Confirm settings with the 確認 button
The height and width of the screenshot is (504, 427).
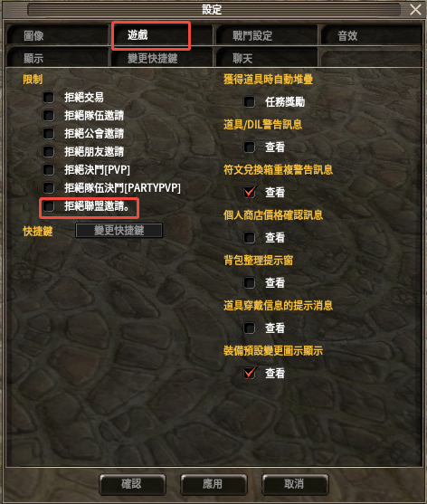pyautogui.click(x=132, y=484)
